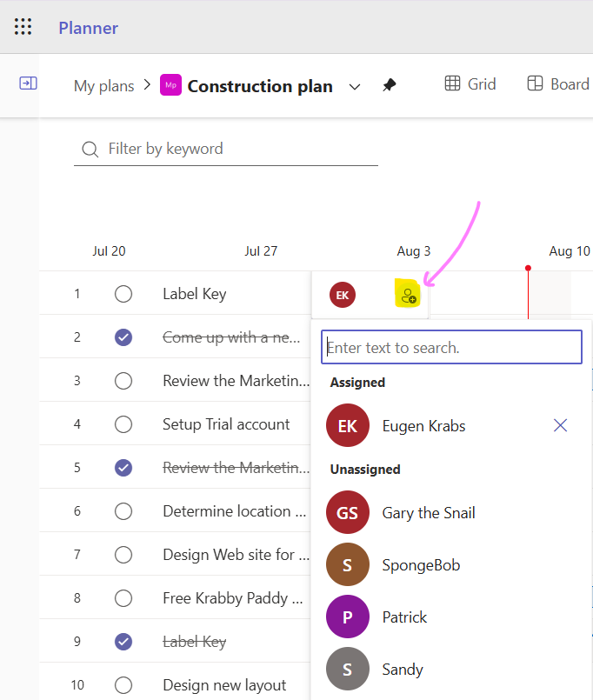Open the Construction plan dropdown chevron
593x700 pixels.
click(355, 87)
